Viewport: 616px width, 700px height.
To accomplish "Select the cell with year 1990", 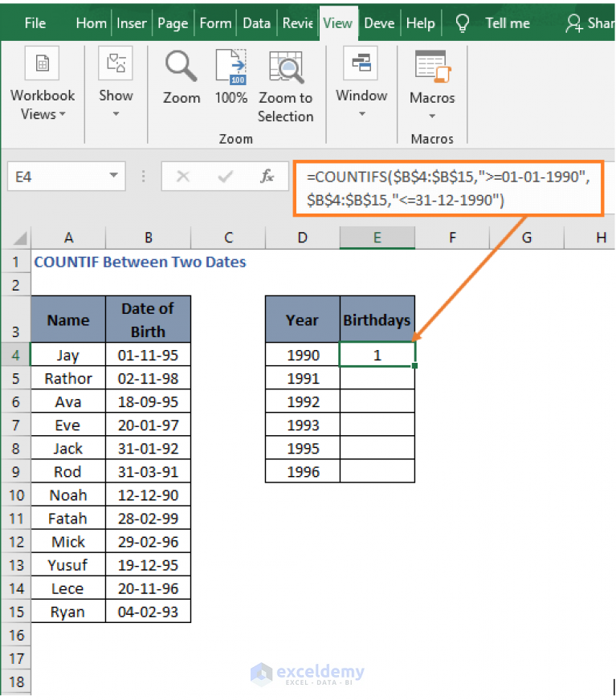I will click(x=303, y=355).
